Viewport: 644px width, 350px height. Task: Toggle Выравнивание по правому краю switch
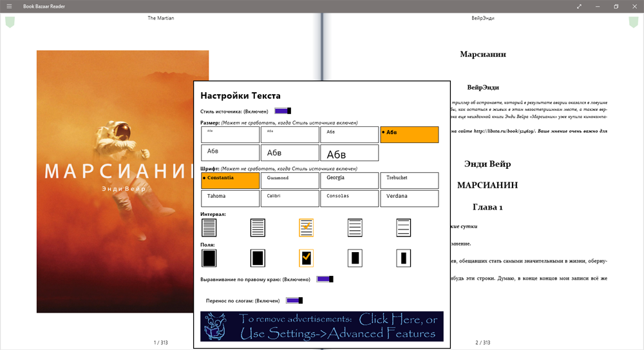pyautogui.click(x=325, y=279)
